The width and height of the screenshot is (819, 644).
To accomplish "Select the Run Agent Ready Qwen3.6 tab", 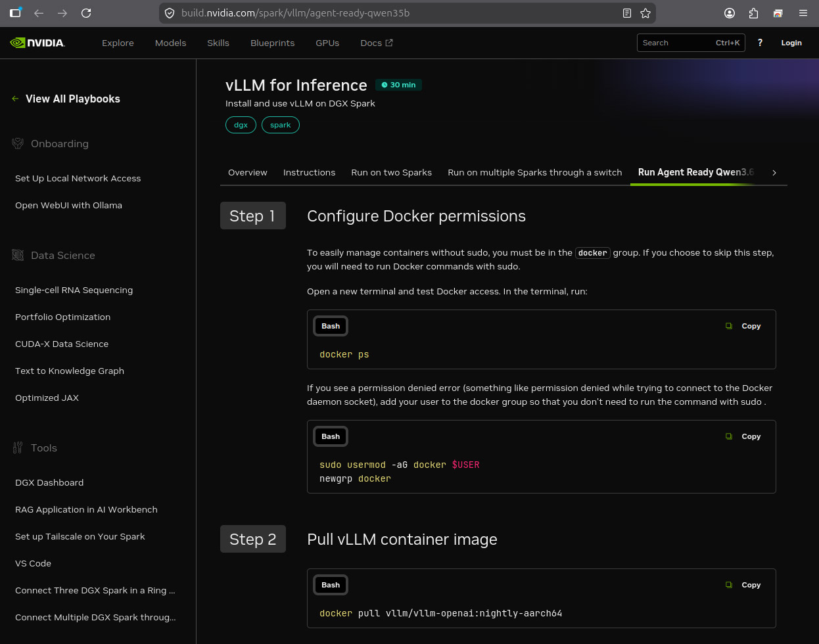I will [696, 172].
